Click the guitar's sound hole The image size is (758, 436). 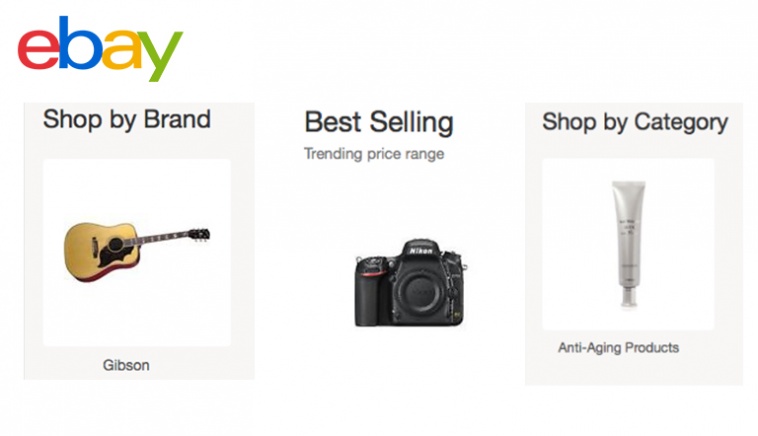[x=116, y=245]
